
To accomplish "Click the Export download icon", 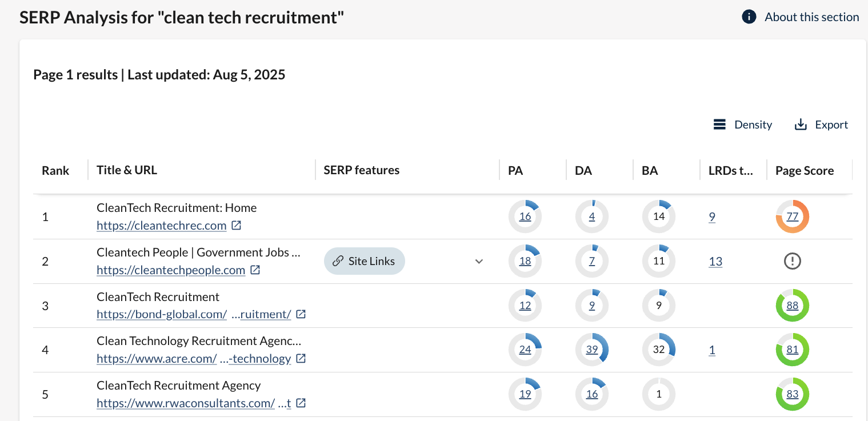I will 801,125.
